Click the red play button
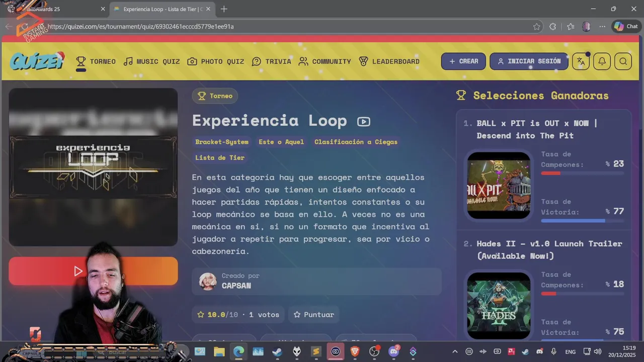Viewport: 644px width, 362px height. [x=93, y=271]
